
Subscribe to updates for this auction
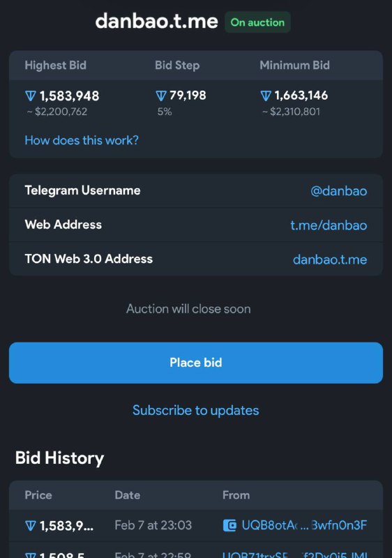[195, 410]
